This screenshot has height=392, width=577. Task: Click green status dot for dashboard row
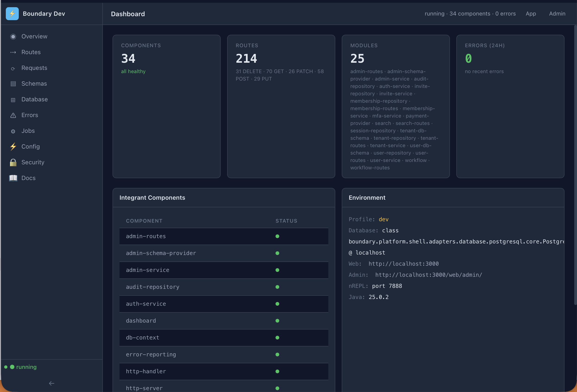pyautogui.click(x=277, y=321)
